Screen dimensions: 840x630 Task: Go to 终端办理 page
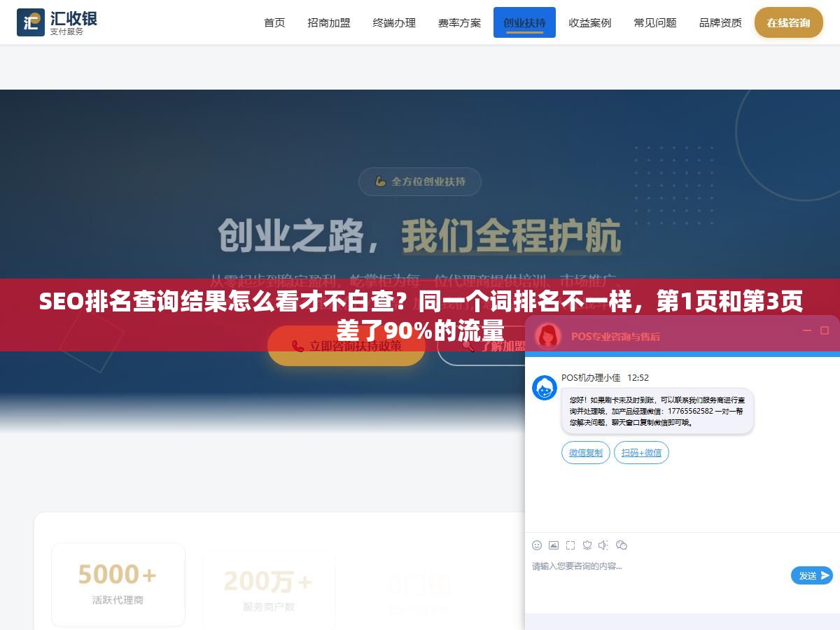click(394, 22)
